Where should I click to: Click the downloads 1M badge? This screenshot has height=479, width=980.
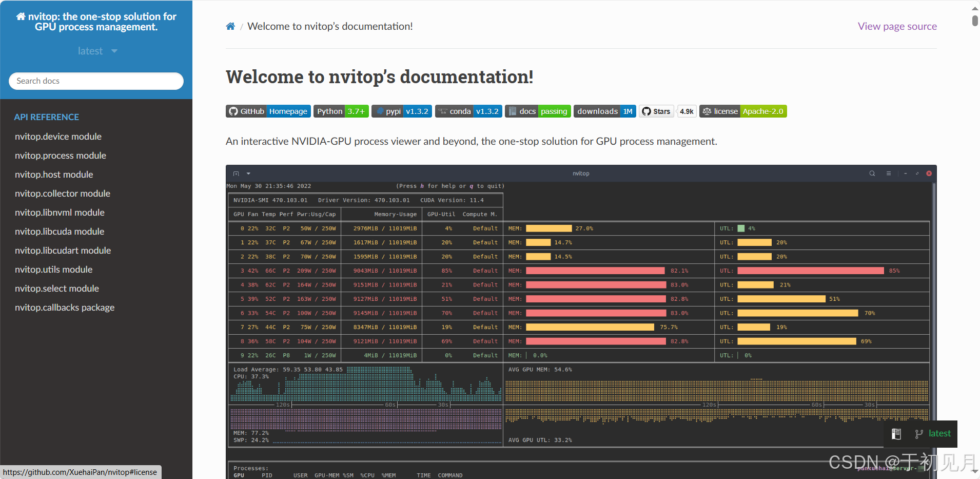click(604, 111)
